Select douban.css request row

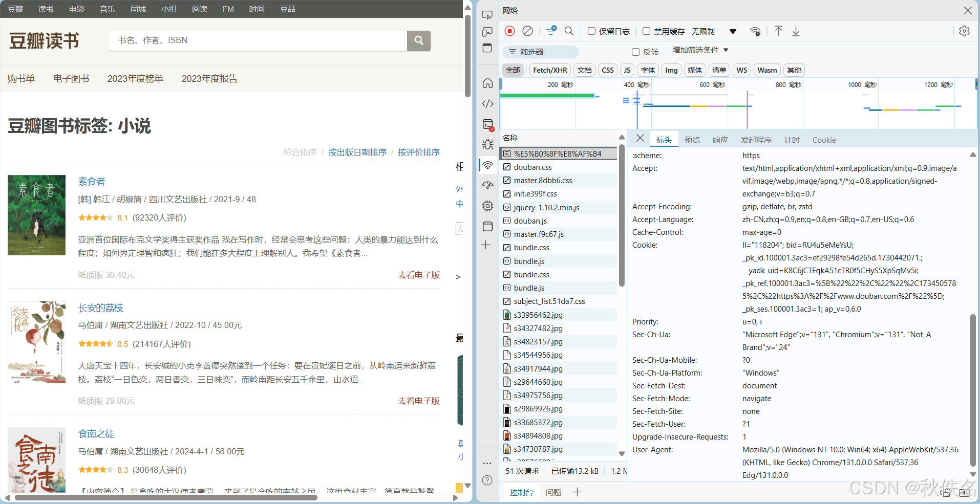point(559,167)
